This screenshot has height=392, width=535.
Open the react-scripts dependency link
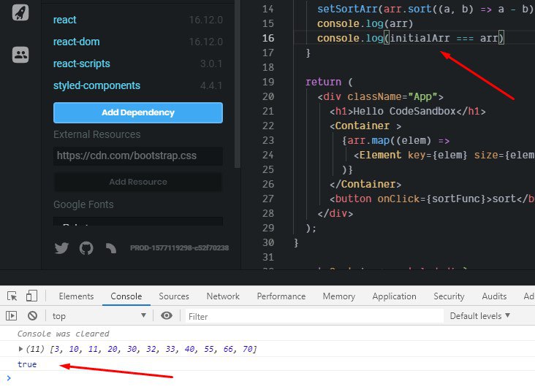[x=82, y=64]
